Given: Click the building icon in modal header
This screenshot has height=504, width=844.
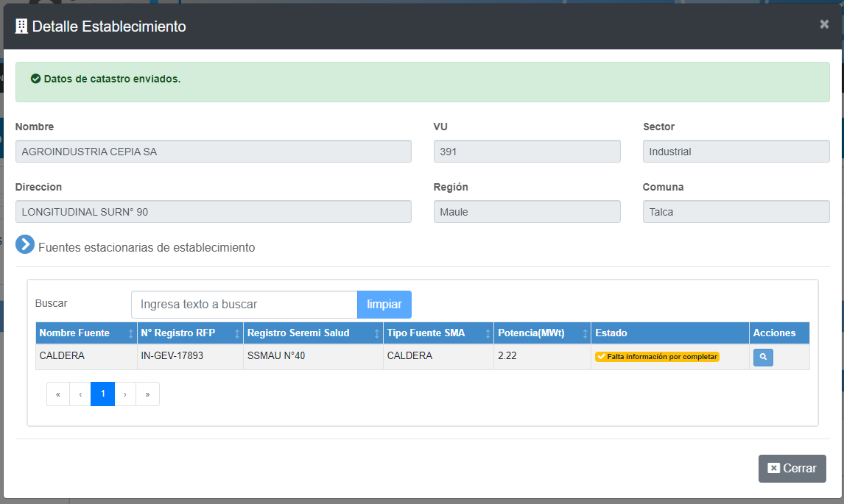Looking at the screenshot, I should point(21,26).
